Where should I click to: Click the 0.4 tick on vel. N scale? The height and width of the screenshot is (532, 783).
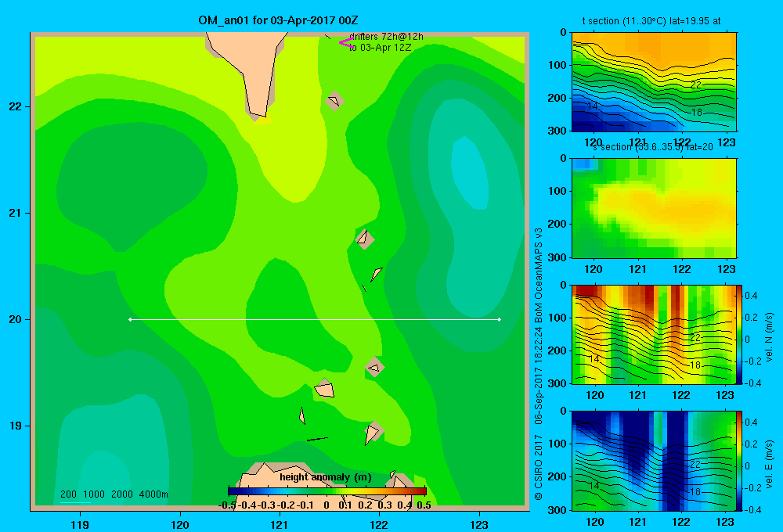coord(751,296)
